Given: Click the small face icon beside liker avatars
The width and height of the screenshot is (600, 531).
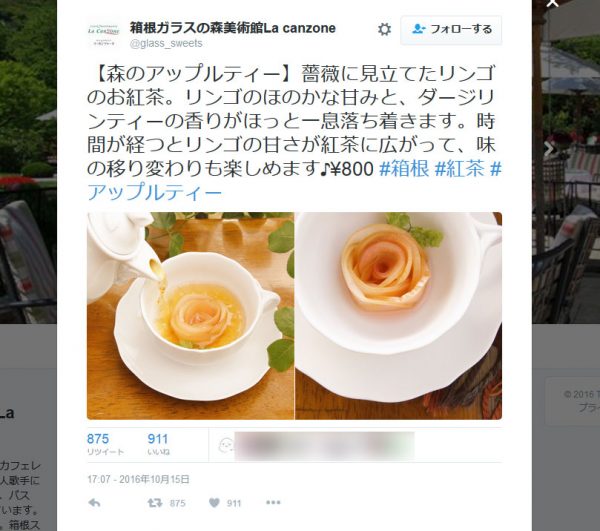Looking at the screenshot, I should pos(226,446).
